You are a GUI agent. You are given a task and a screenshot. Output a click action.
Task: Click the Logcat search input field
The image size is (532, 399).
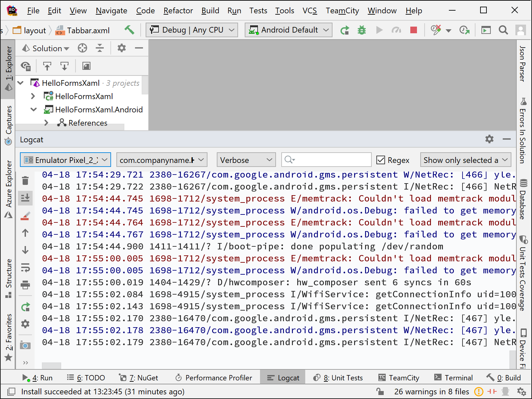(x=327, y=160)
